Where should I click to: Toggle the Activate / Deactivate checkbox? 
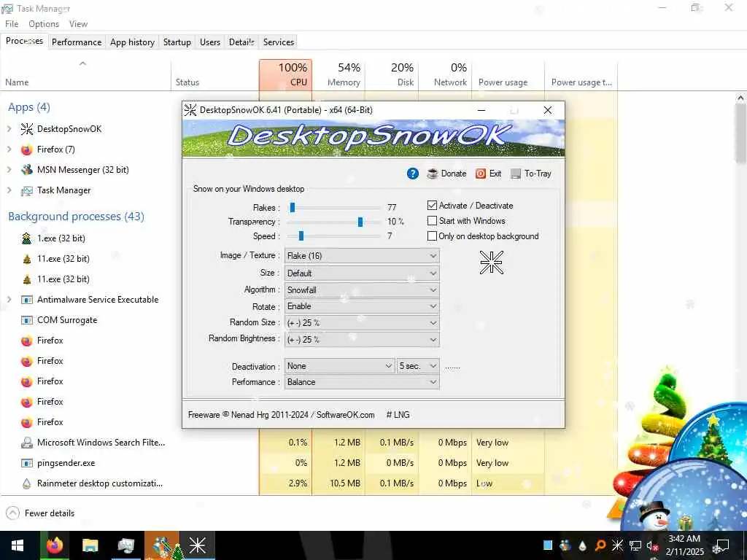click(432, 206)
